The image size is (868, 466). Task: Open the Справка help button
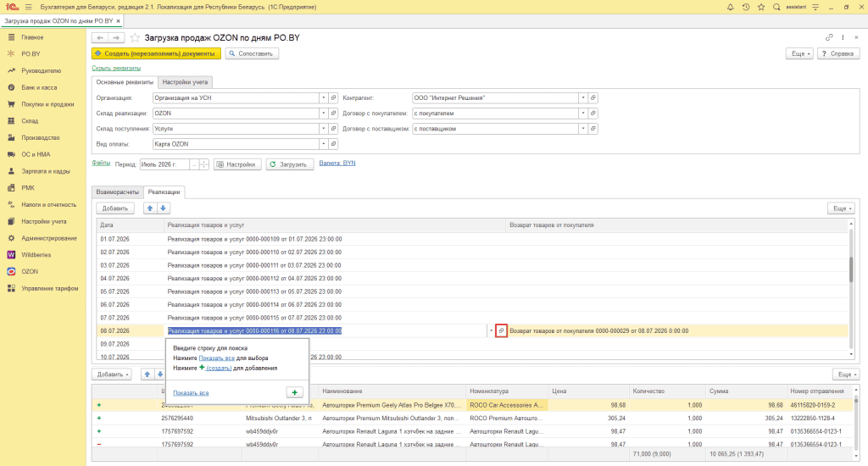838,53
